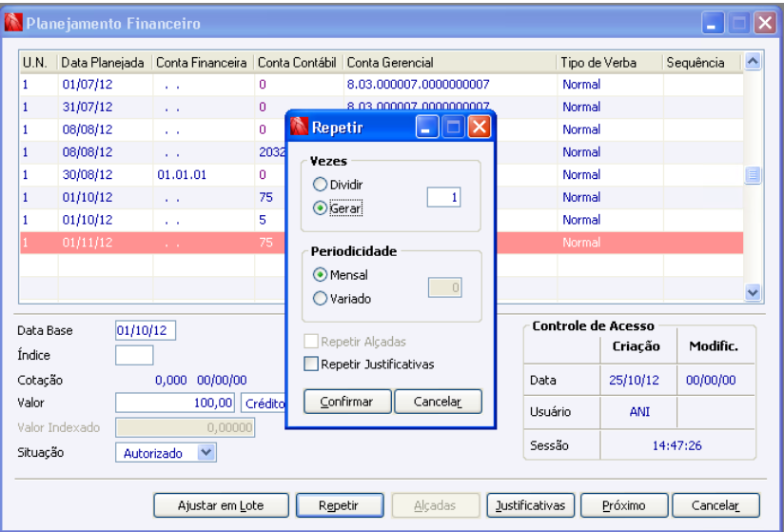Click the Conta Financeira column header
The height and width of the screenshot is (532, 784).
202,63
